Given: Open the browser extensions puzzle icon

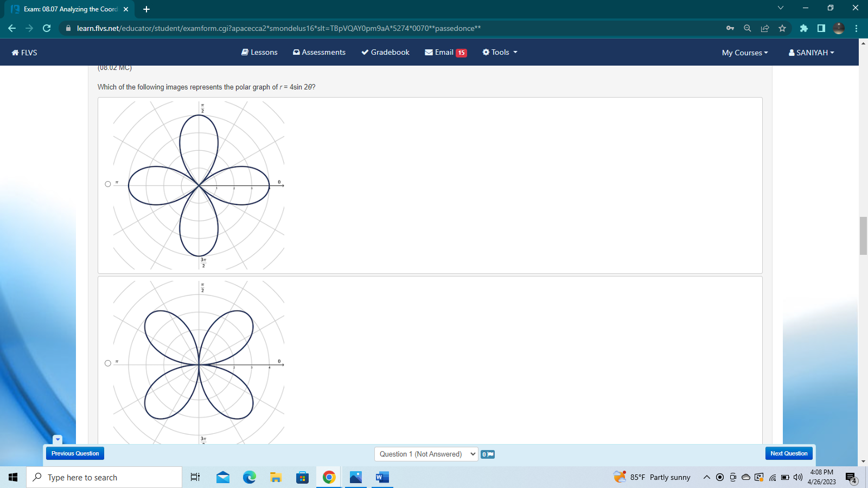Looking at the screenshot, I should point(804,28).
